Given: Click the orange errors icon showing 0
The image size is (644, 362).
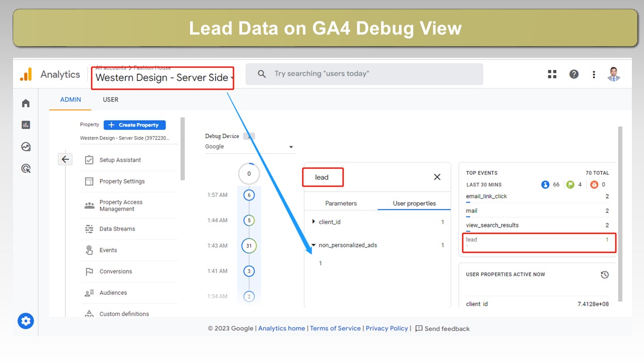Looking at the screenshot, I should click(594, 185).
